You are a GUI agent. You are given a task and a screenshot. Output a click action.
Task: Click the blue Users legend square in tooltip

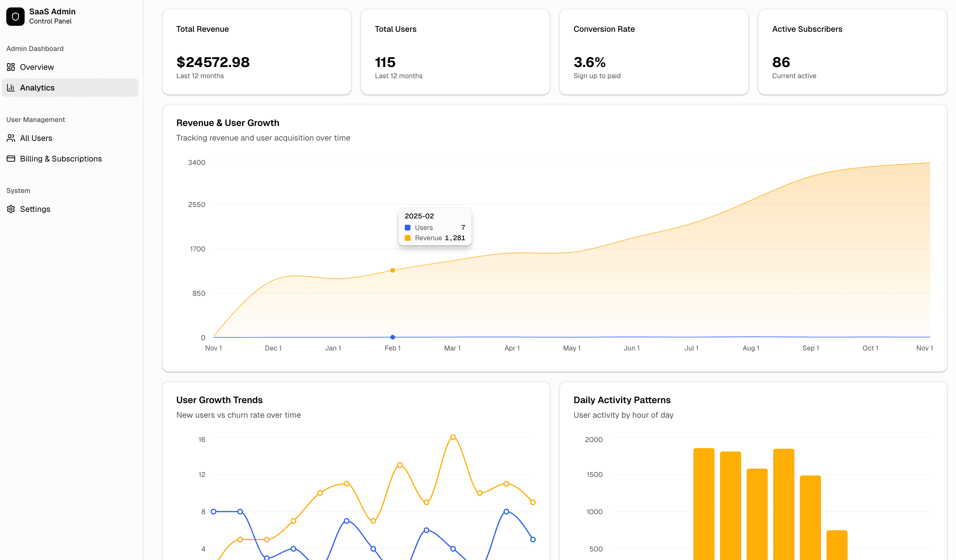click(x=407, y=227)
